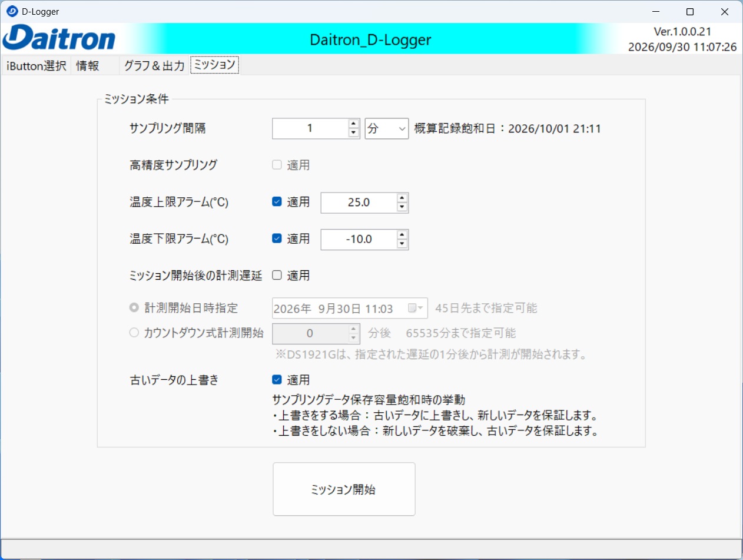Image resolution: width=743 pixels, height=560 pixels.
Task: Click the 概算記録飽和日 estimate text
Action: (x=508, y=128)
